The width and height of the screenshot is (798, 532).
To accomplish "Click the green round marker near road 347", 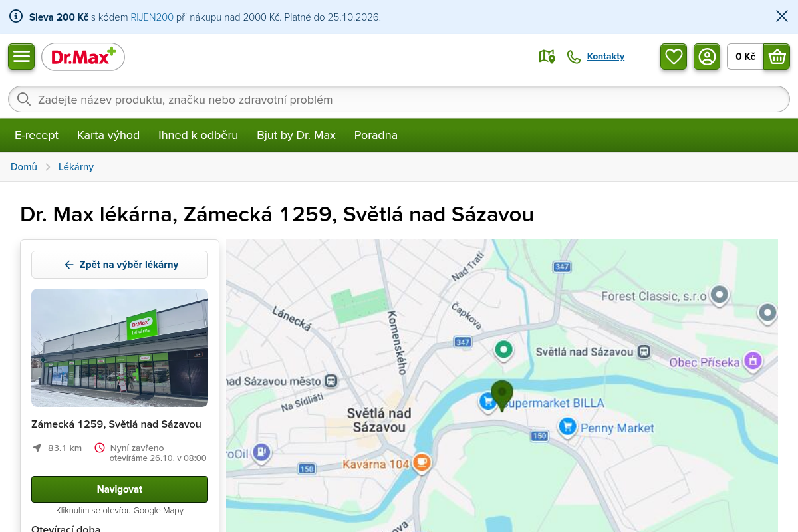I will pyautogui.click(x=504, y=349).
